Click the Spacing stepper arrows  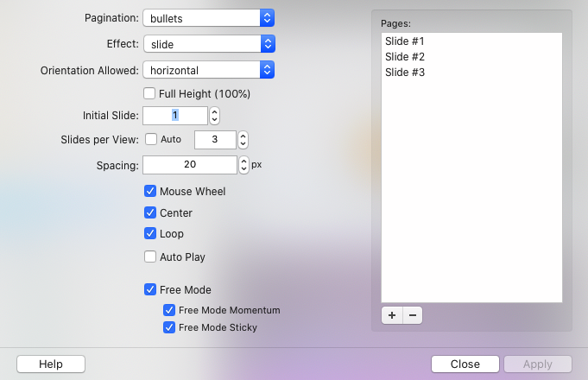tap(243, 164)
